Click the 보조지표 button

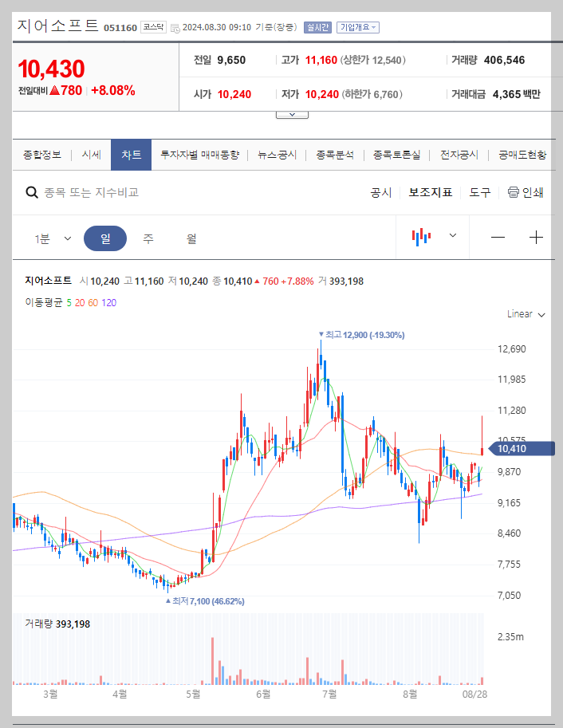(x=429, y=193)
